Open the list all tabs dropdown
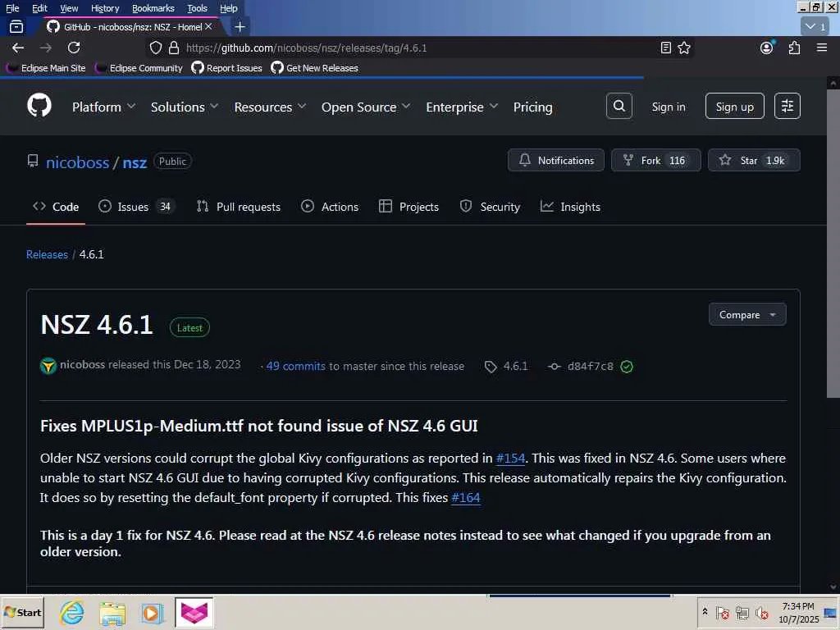Viewport: 840px width, 630px height. [815, 26]
